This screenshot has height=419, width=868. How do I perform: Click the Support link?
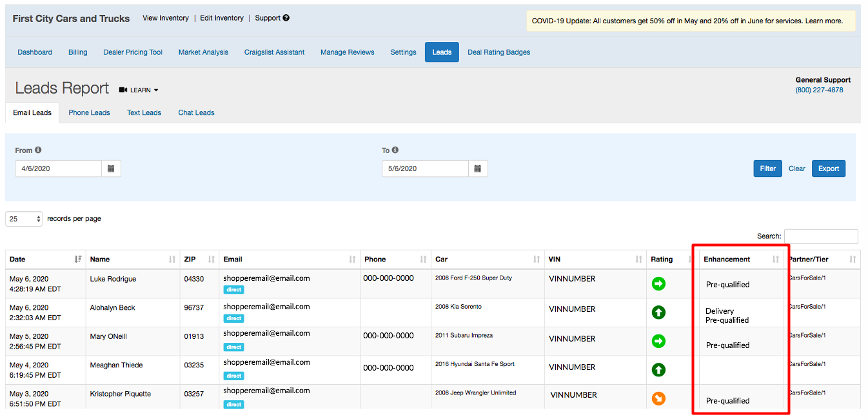click(x=268, y=18)
